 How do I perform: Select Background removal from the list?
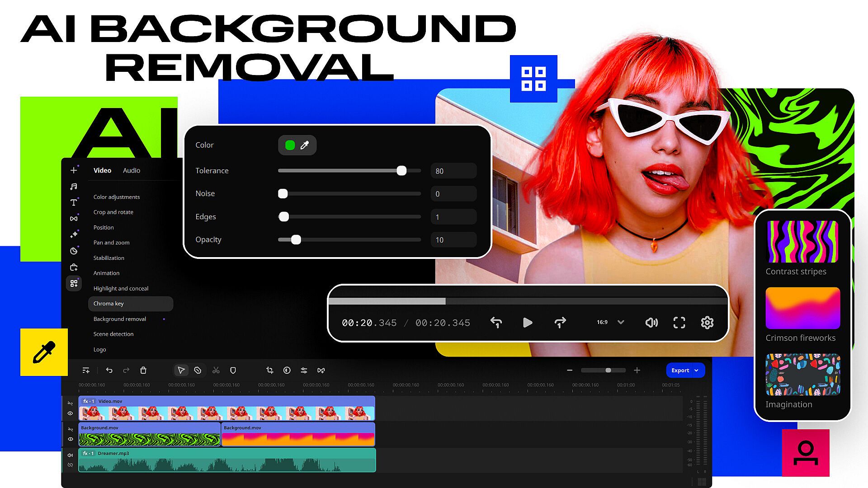tap(120, 319)
